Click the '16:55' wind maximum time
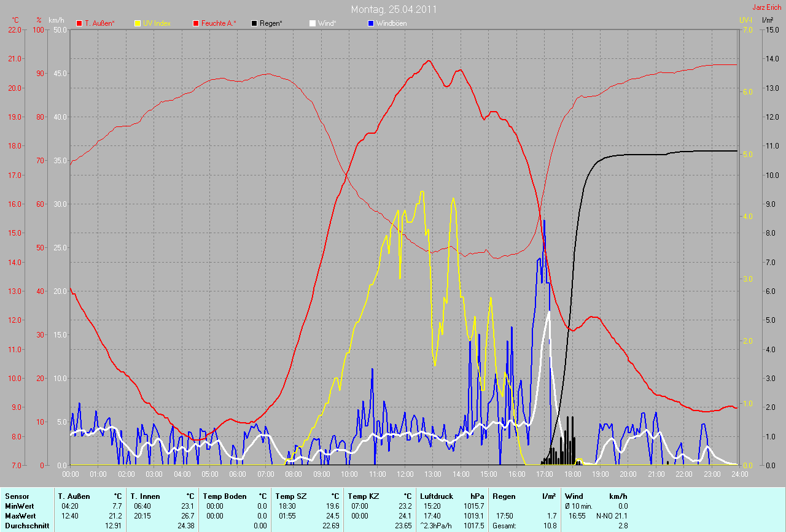Screen dimensions: 786x532 coord(576,516)
